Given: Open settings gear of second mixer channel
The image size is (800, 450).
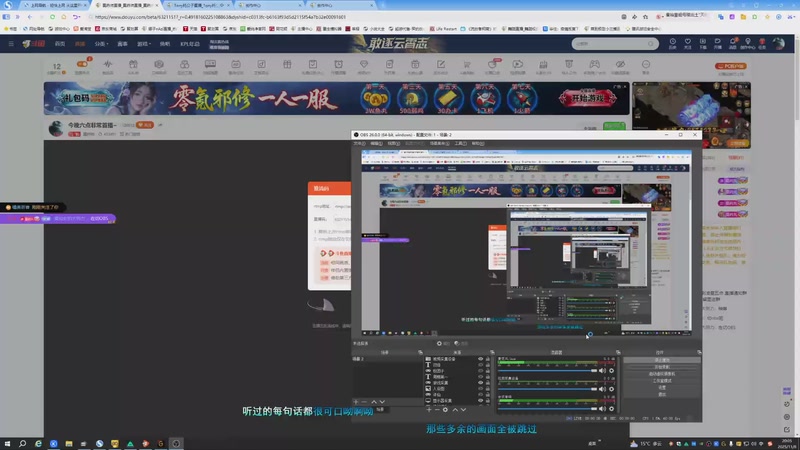Looking at the screenshot, I should click(611, 389).
